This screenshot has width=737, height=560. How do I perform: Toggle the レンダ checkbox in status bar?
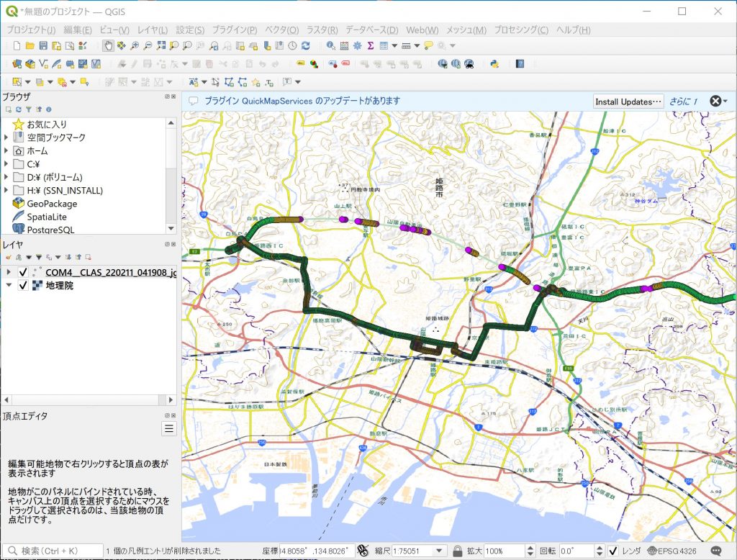[x=612, y=549]
